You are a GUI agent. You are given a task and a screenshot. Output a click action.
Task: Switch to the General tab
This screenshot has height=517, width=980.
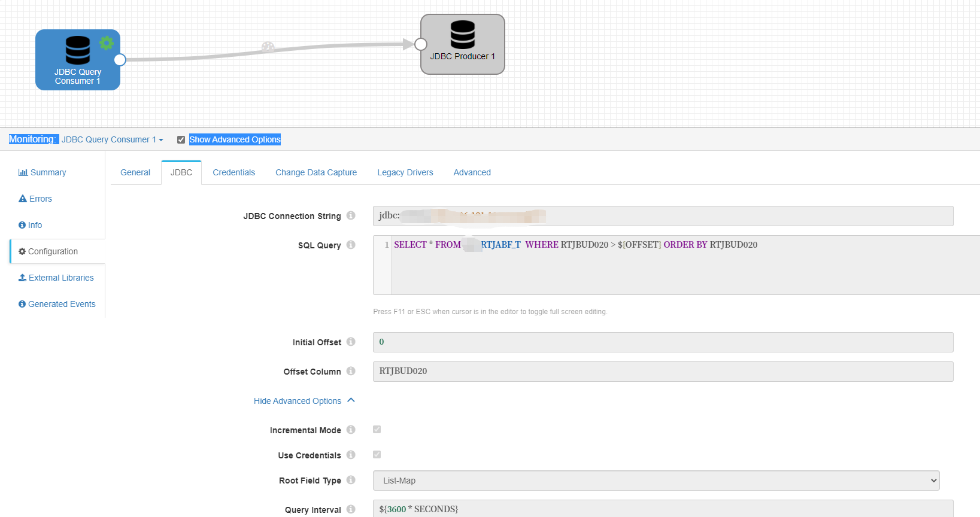click(135, 172)
